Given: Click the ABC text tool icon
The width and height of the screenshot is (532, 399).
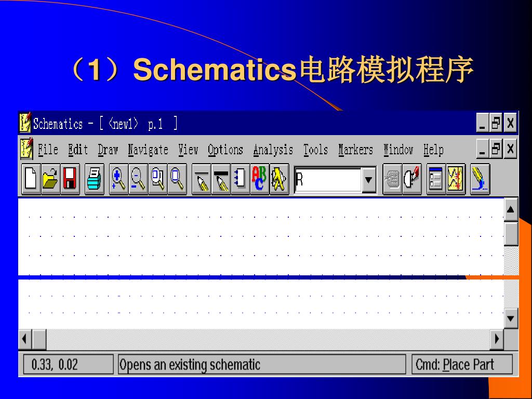Looking at the screenshot, I should point(260,179).
